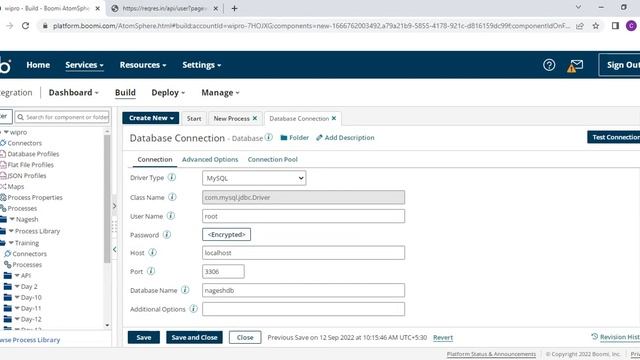Bookmark this page with star icon

[596, 26]
